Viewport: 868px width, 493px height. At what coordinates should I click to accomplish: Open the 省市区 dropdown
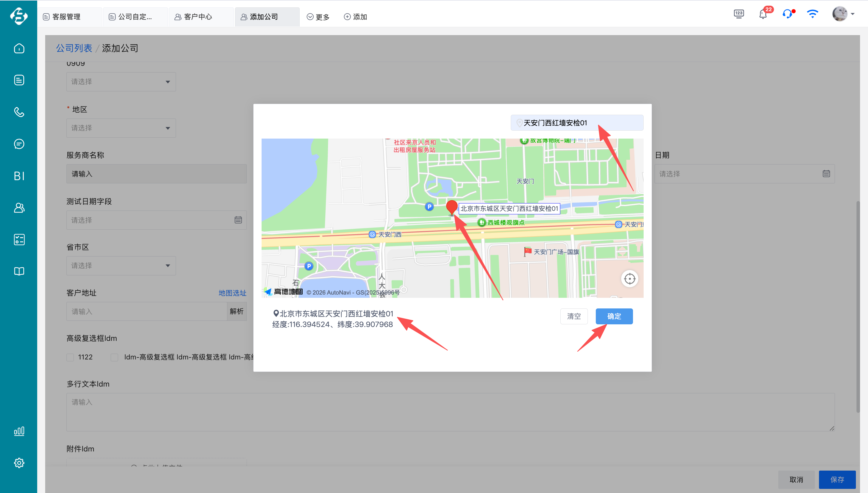[x=121, y=266]
